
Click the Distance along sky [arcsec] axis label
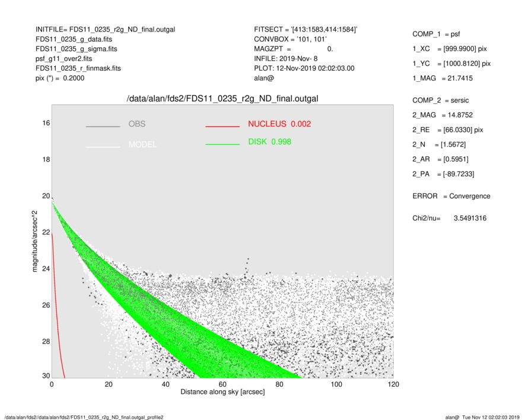tap(222, 392)
